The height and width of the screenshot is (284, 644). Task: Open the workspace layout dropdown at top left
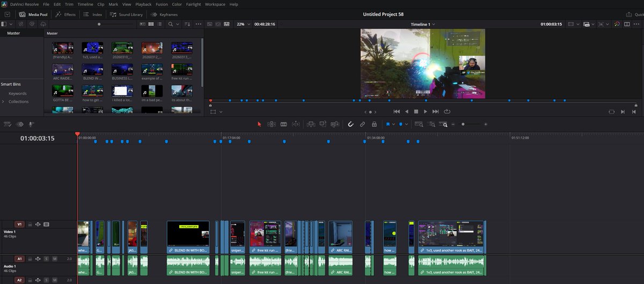[x=8, y=14]
